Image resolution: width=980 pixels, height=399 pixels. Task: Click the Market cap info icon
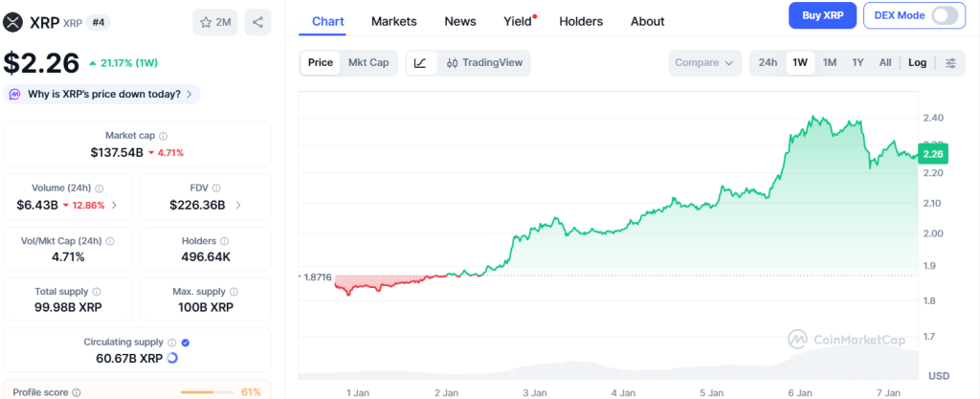click(164, 136)
